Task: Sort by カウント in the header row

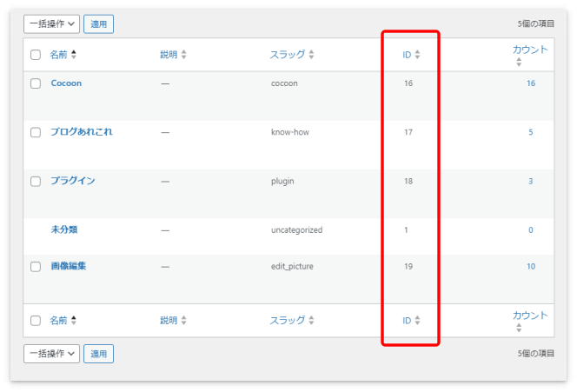Action: pos(530,50)
